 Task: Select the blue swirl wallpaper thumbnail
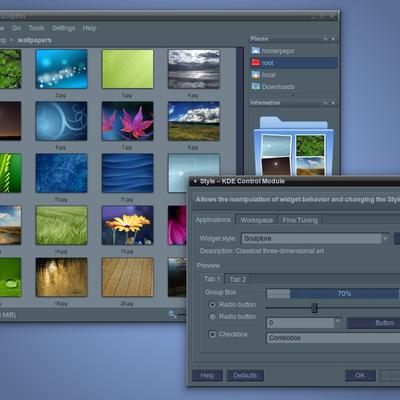pos(62,121)
